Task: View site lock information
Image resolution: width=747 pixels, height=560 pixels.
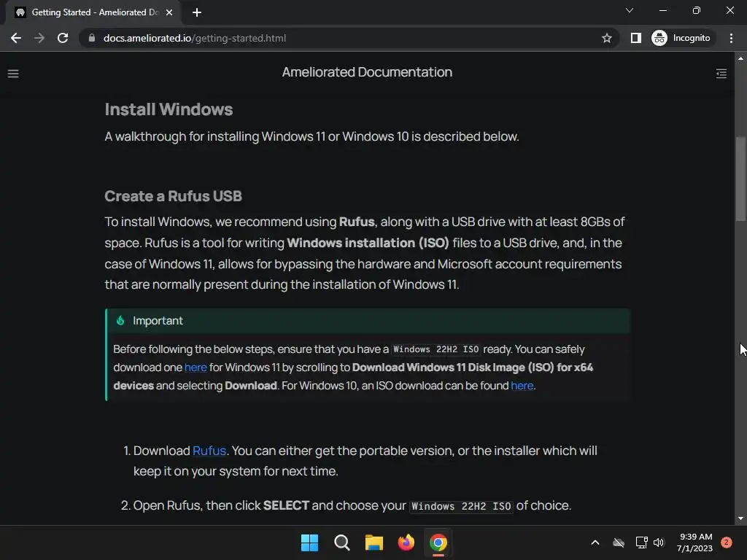Action: pyautogui.click(x=92, y=38)
